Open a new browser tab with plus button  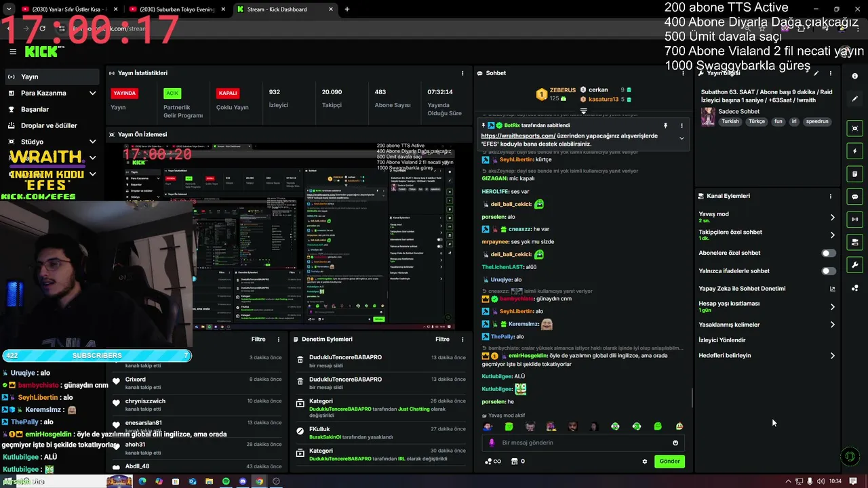tap(347, 9)
